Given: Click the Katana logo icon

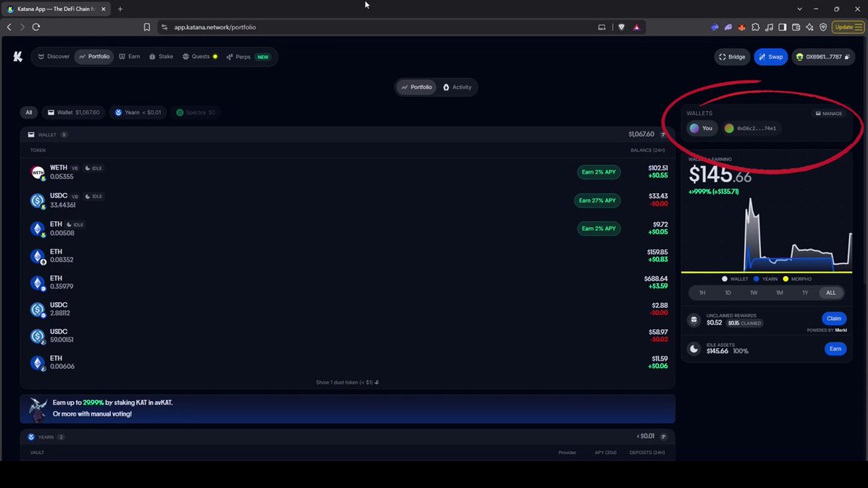Looking at the screenshot, I should tap(18, 56).
